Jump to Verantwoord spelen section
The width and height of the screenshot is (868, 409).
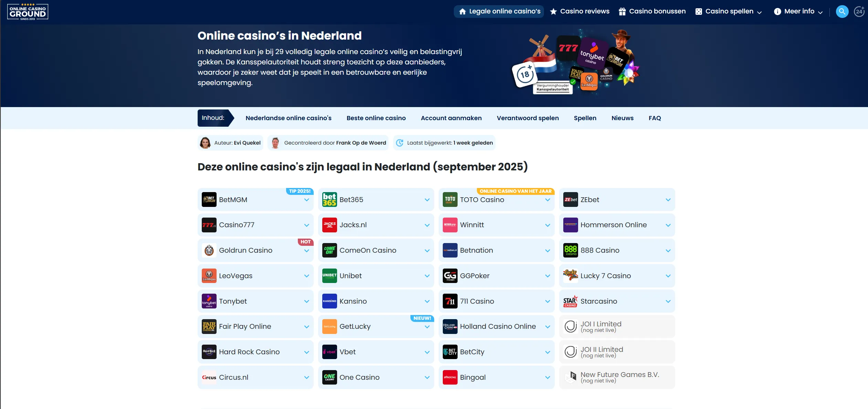pyautogui.click(x=527, y=118)
